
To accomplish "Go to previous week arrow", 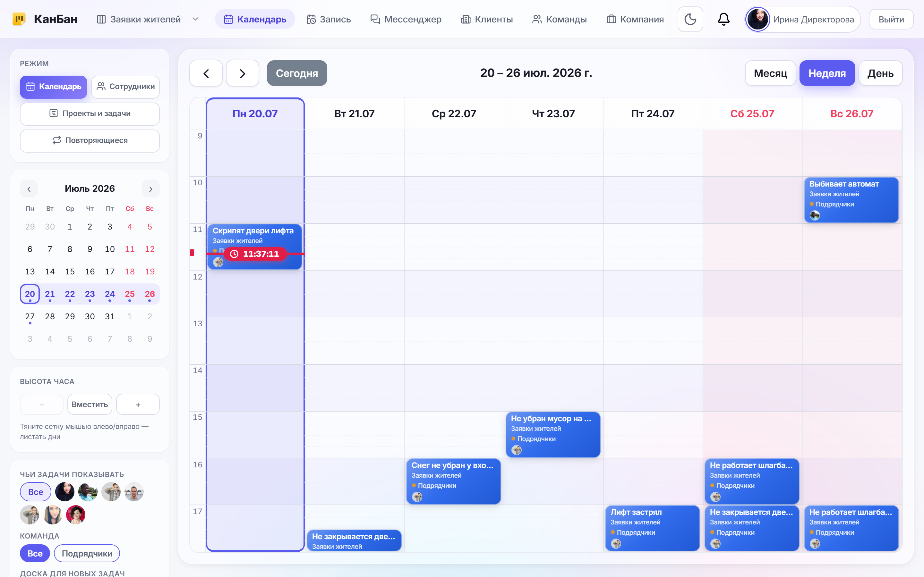I will (206, 73).
